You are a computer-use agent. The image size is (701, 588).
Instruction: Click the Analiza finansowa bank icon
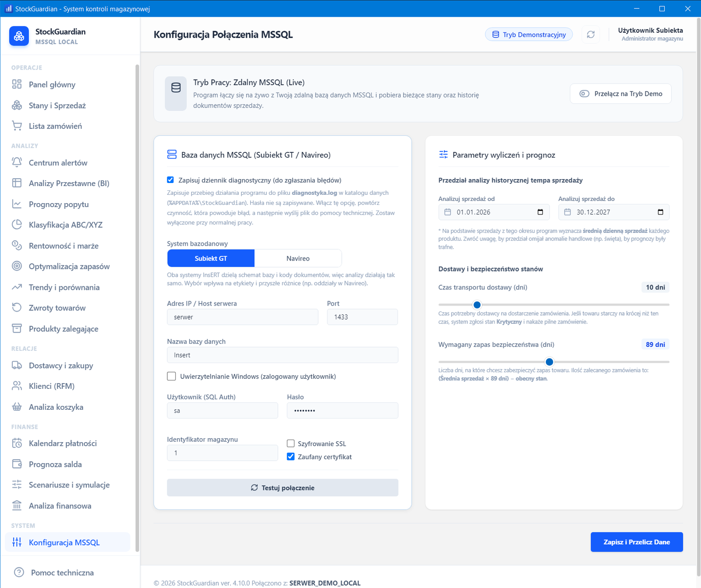pos(17,506)
